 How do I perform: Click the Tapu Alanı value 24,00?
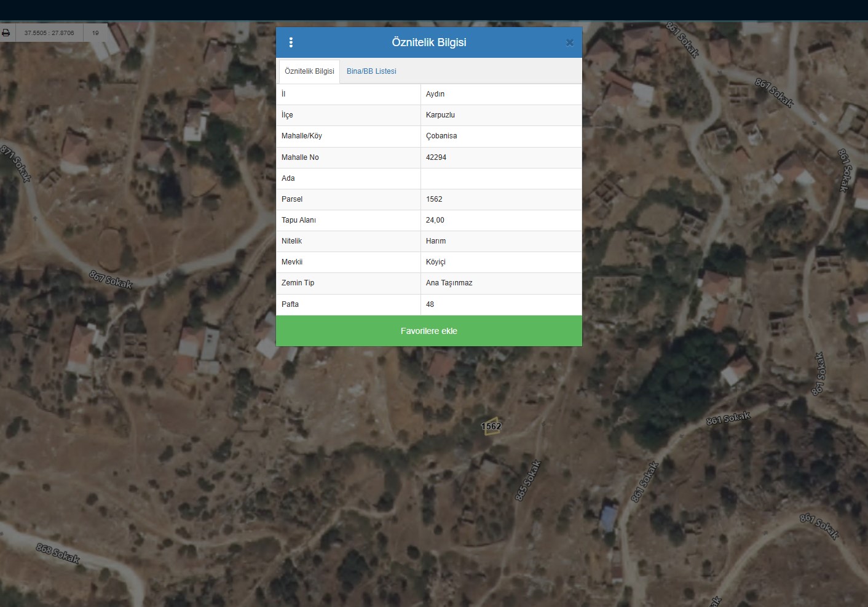click(x=435, y=220)
